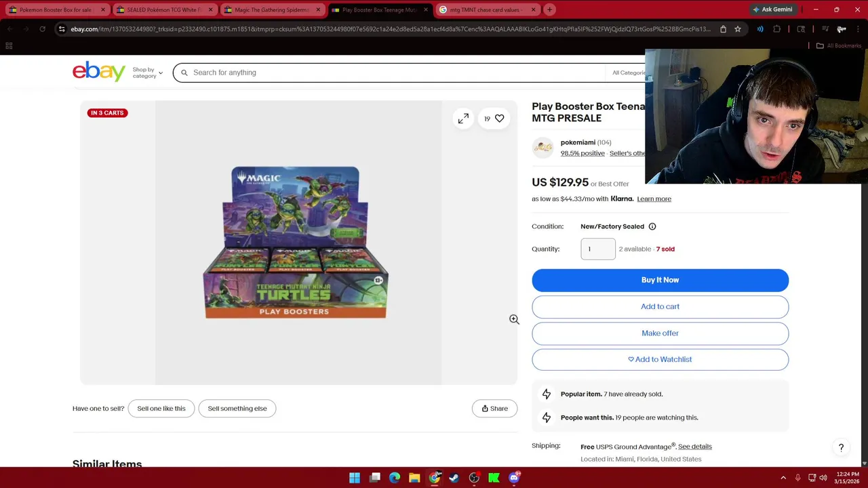The width and height of the screenshot is (868, 488).
Task: Click the US $129.95 price text
Action: point(560,182)
